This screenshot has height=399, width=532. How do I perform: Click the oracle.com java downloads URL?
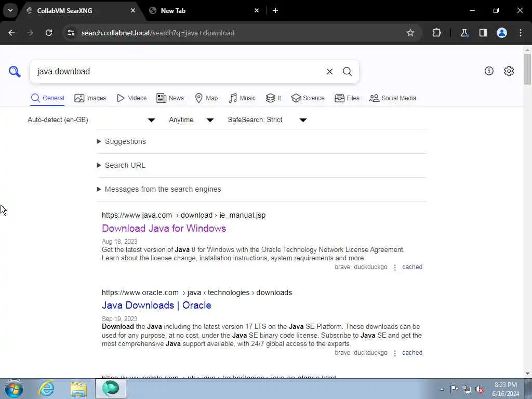[197, 292]
